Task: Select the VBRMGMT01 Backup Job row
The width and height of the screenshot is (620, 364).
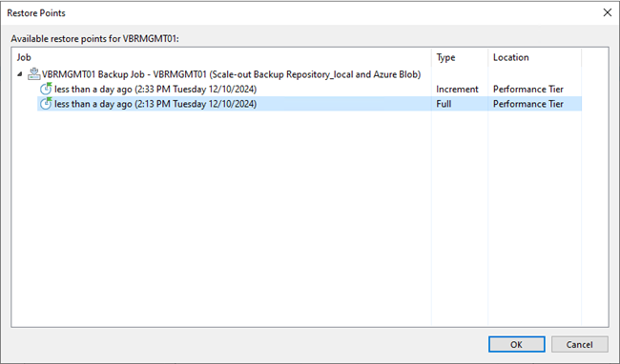Action: [232, 74]
